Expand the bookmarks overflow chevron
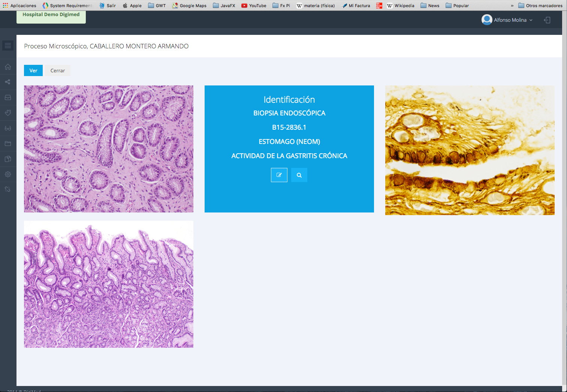The height and width of the screenshot is (392, 567). [512, 6]
